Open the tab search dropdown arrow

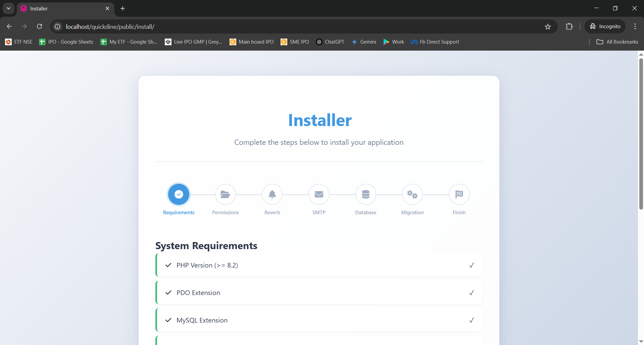8,8
